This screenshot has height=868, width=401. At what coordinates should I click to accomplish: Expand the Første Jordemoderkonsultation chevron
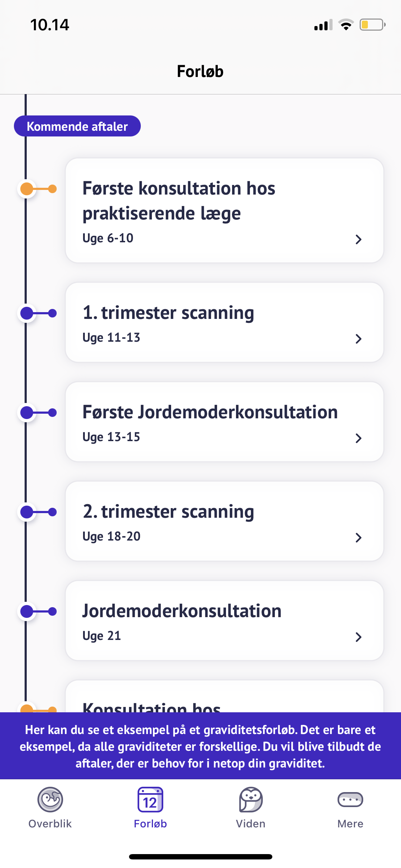click(x=359, y=438)
